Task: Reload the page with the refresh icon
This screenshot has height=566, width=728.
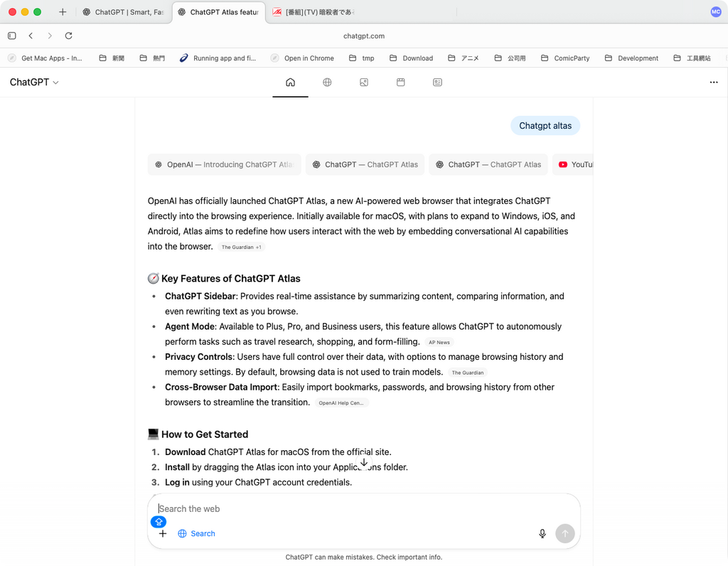Action: point(68,36)
